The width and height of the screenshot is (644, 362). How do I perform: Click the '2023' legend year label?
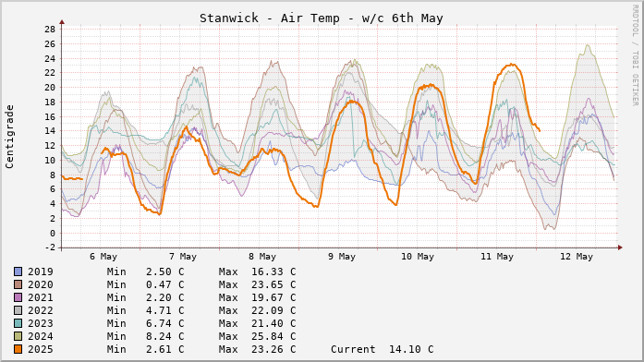click(41, 323)
